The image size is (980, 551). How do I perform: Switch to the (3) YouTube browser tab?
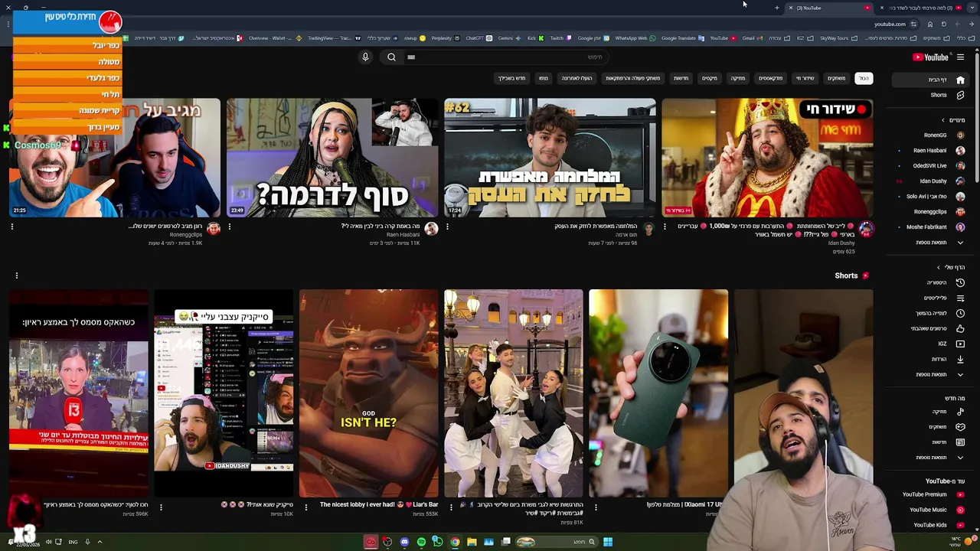click(x=831, y=8)
